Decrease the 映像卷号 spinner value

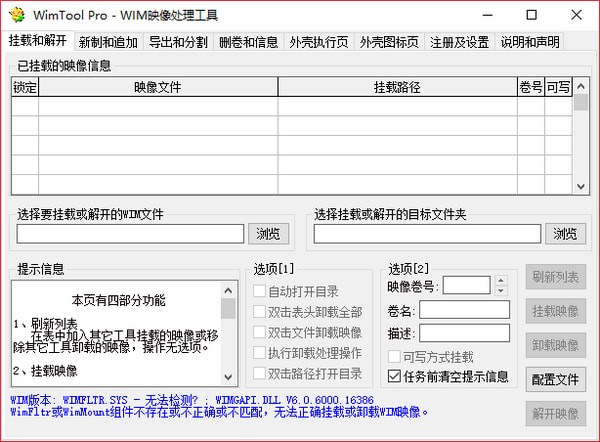pyautogui.click(x=501, y=290)
